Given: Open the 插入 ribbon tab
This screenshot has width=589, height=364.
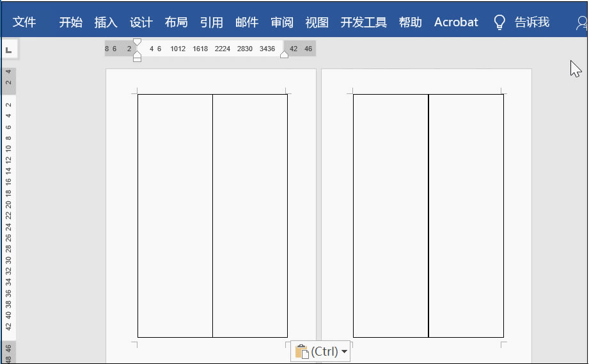Looking at the screenshot, I should click(x=106, y=22).
